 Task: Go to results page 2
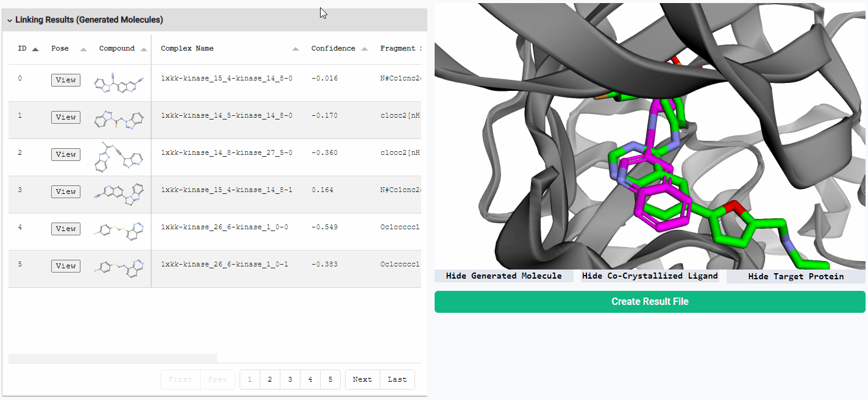point(269,379)
